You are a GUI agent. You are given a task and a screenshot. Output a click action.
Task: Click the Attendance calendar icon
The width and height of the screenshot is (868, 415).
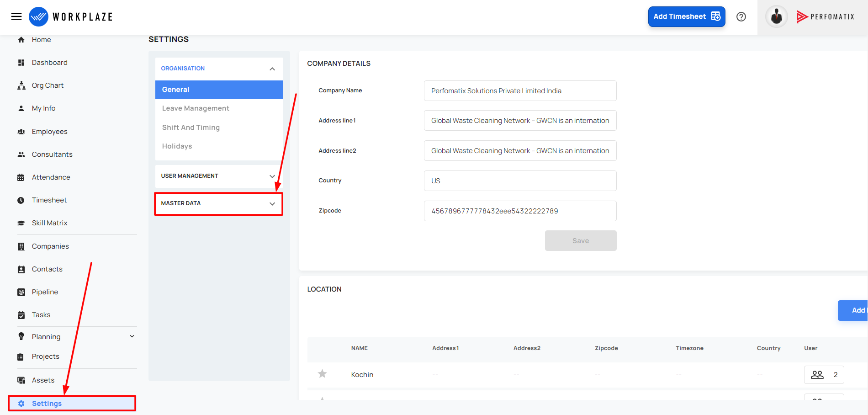(x=21, y=177)
